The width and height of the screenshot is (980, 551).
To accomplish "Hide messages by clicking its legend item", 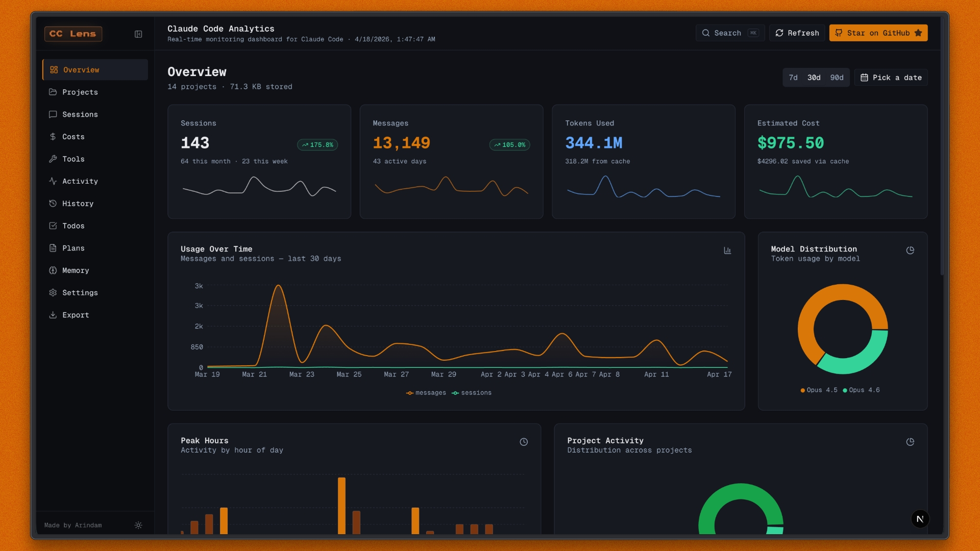I will [426, 393].
